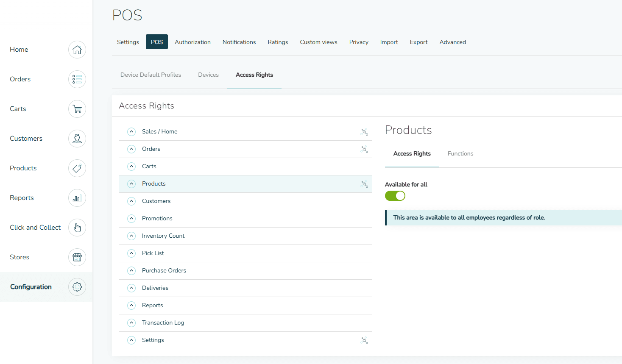Open the Export tab

(x=418, y=42)
